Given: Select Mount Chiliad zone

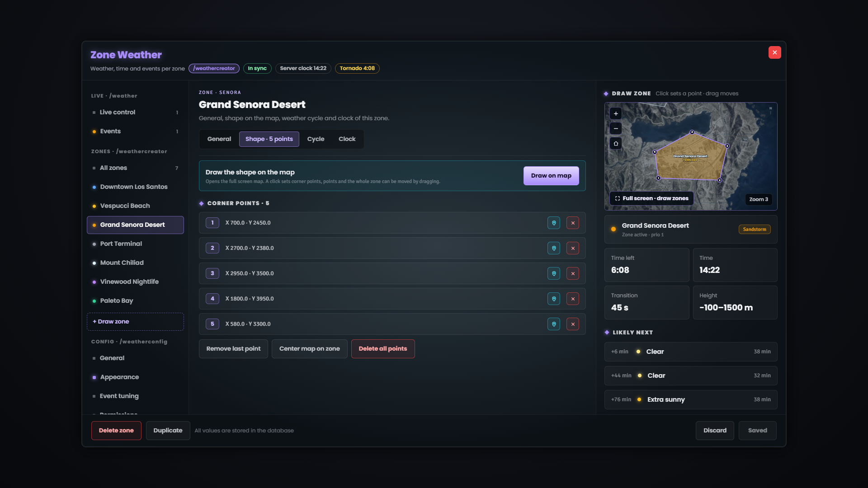Looking at the screenshot, I should click(x=135, y=263).
